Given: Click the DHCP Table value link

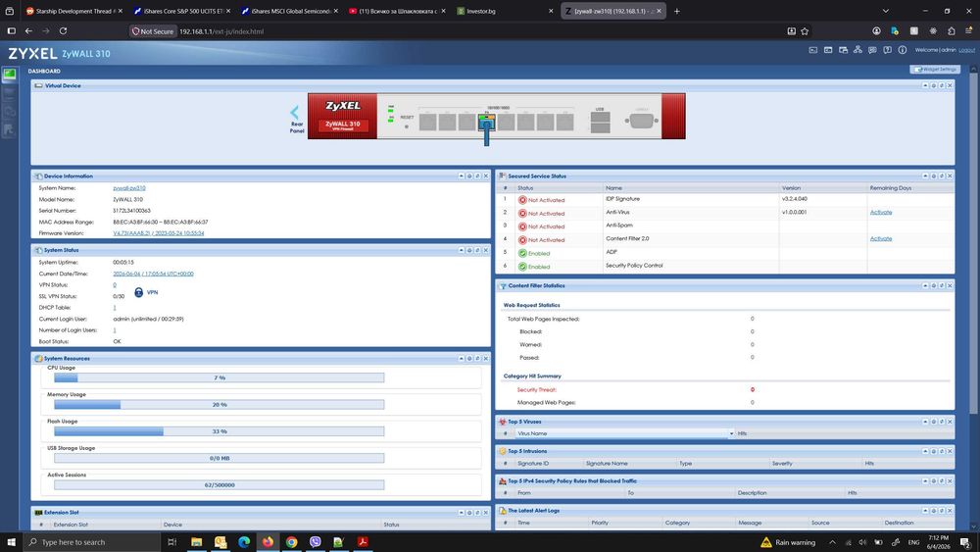Looking at the screenshot, I should [115, 308].
